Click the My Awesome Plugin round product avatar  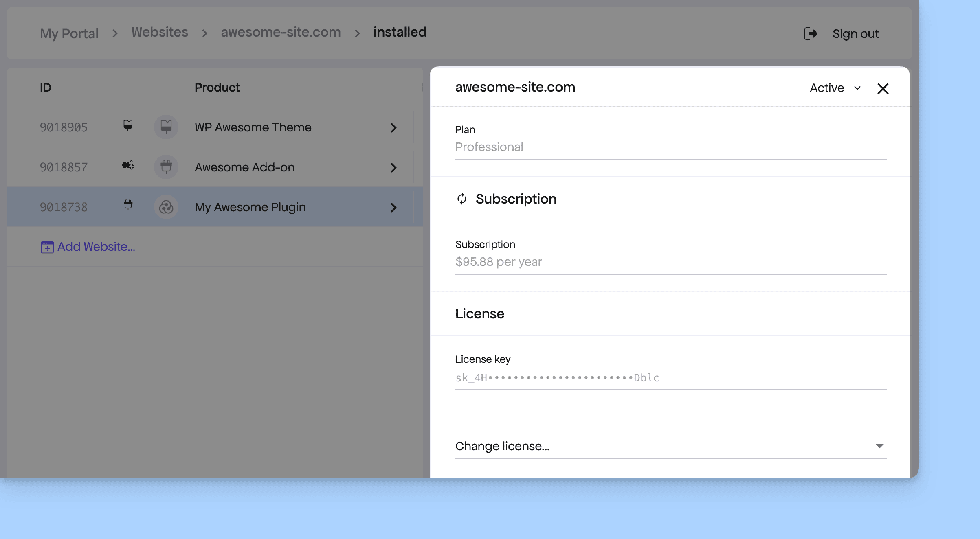pyautogui.click(x=166, y=207)
